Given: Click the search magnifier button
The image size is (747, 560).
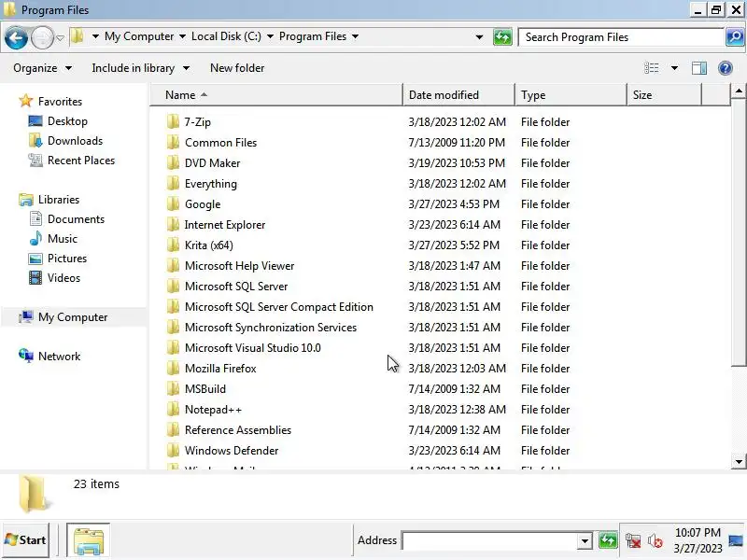Looking at the screenshot, I should [735, 36].
